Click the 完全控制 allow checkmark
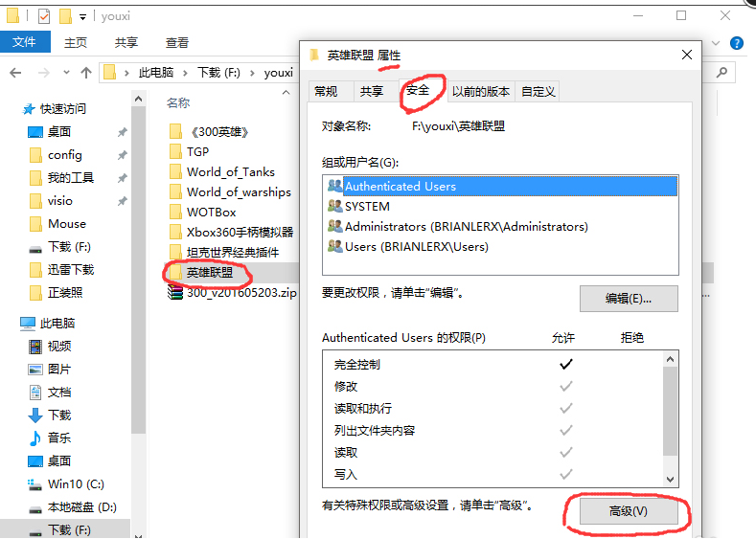The image size is (756, 539). pyautogui.click(x=566, y=365)
